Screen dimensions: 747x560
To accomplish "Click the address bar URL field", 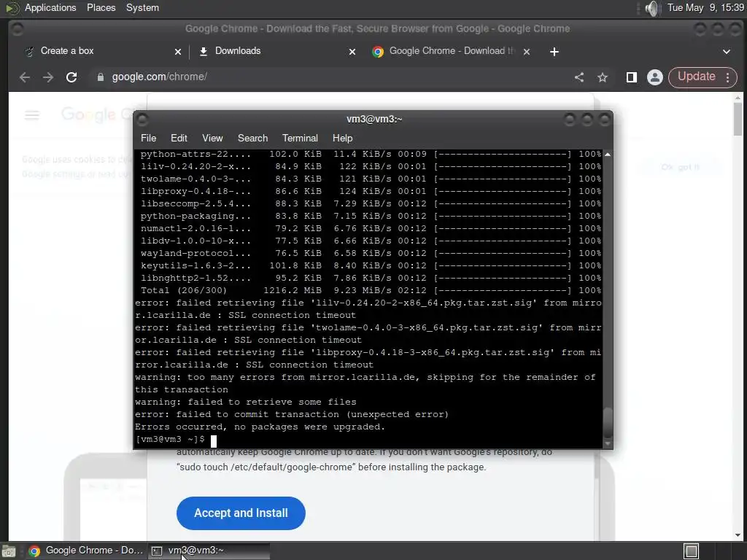I will [x=333, y=77].
